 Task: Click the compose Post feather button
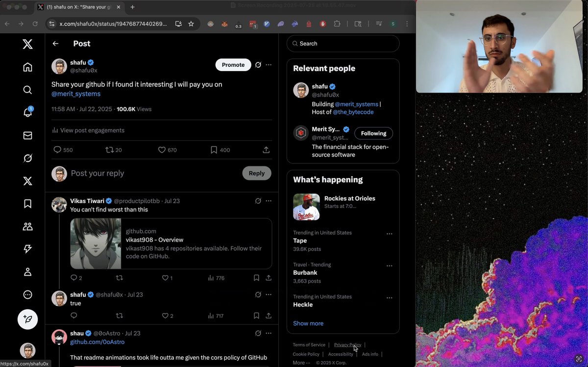pos(28,319)
